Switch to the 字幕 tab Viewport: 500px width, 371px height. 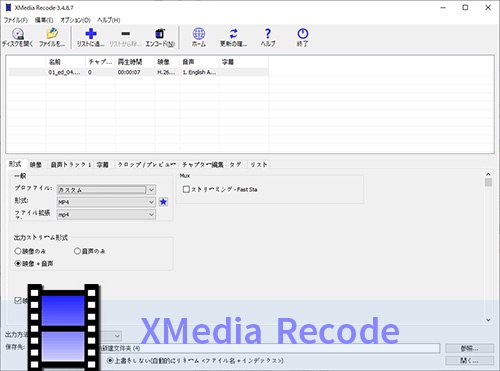[103, 164]
